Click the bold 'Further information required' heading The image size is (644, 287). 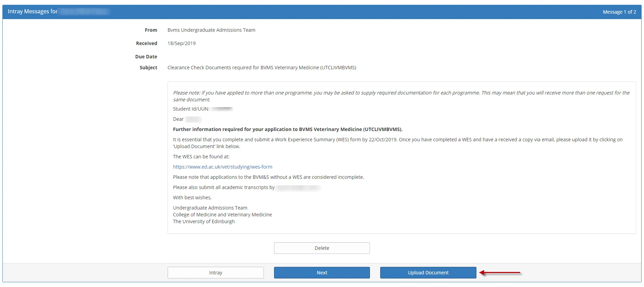(288, 129)
